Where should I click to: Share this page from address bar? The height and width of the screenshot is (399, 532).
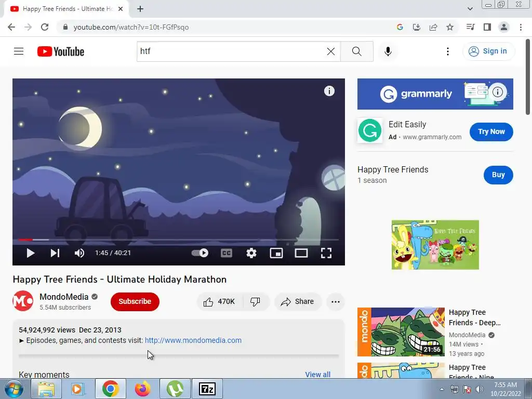pyautogui.click(x=433, y=27)
